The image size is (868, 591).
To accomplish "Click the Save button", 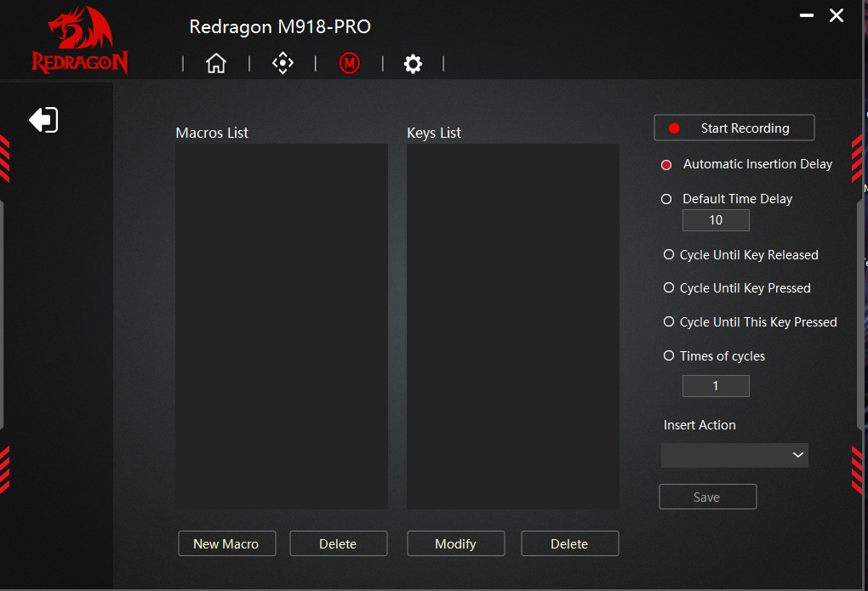I will point(707,497).
